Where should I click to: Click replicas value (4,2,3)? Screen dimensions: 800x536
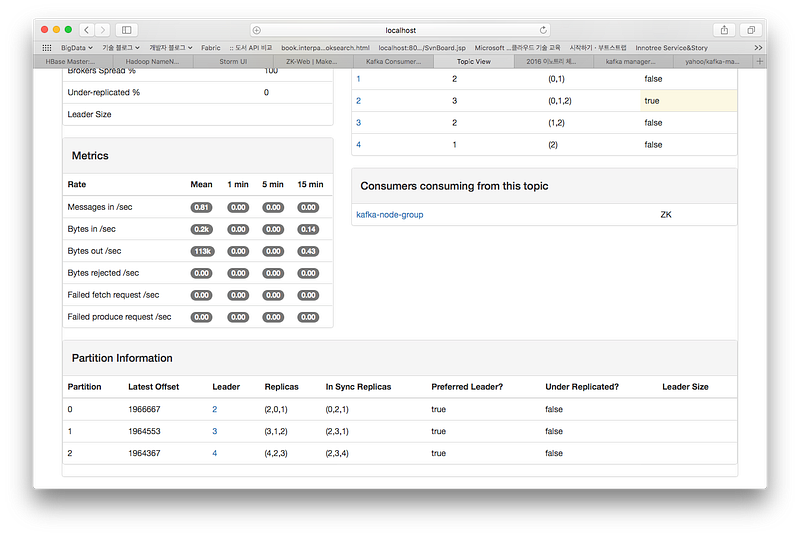(x=276, y=453)
